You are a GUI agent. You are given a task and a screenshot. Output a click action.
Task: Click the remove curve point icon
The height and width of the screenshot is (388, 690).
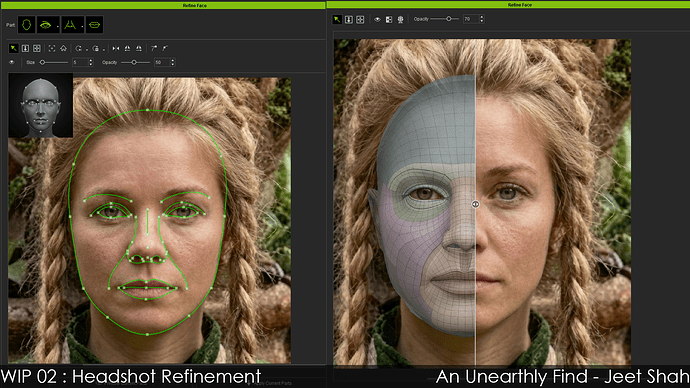(165, 48)
